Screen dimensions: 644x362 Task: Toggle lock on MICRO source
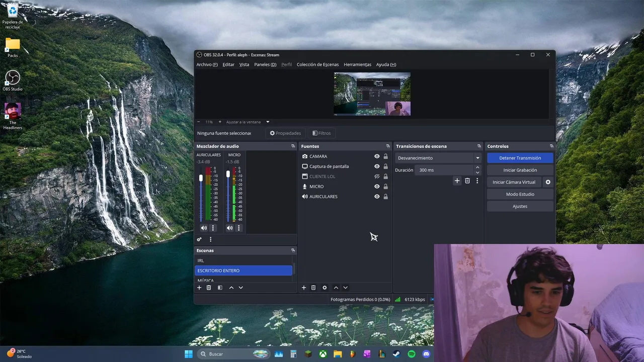[x=386, y=187]
